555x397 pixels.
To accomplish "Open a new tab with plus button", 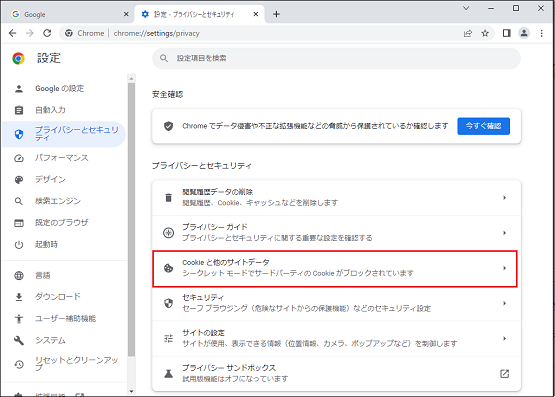I will point(276,14).
